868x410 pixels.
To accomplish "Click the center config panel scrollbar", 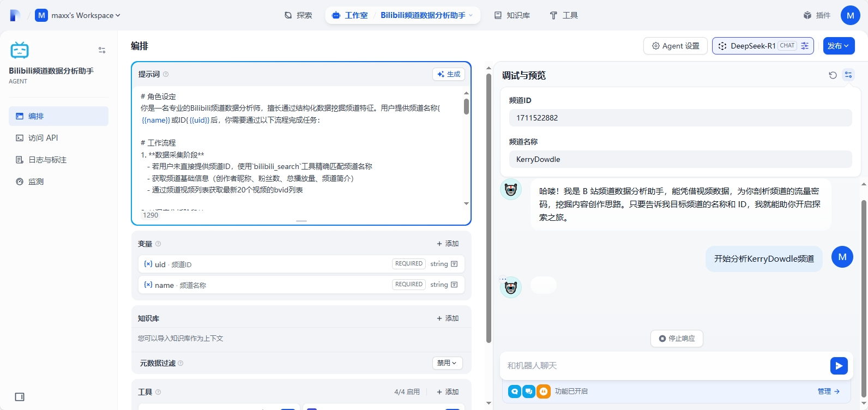I will click(x=489, y=207).
